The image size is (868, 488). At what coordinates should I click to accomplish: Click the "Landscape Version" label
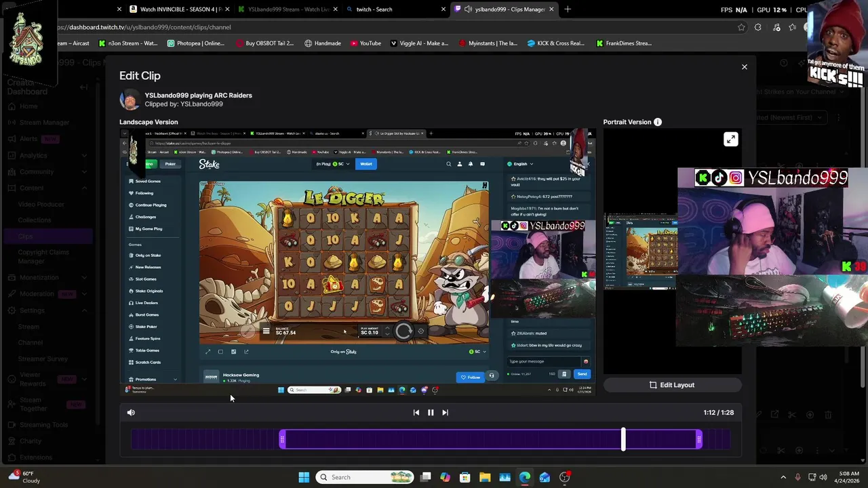tap(149, 122)
